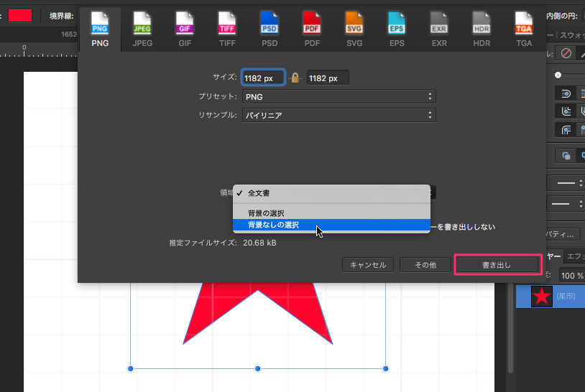Viewport: 585px width, 392px height.
Task: Pick the TIFF format icon
Action: pyautogui.click(x=227, y=29)
